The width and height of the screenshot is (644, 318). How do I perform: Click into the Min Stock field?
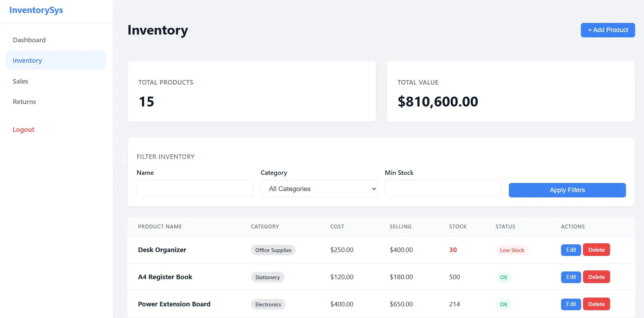pos(443,189)
